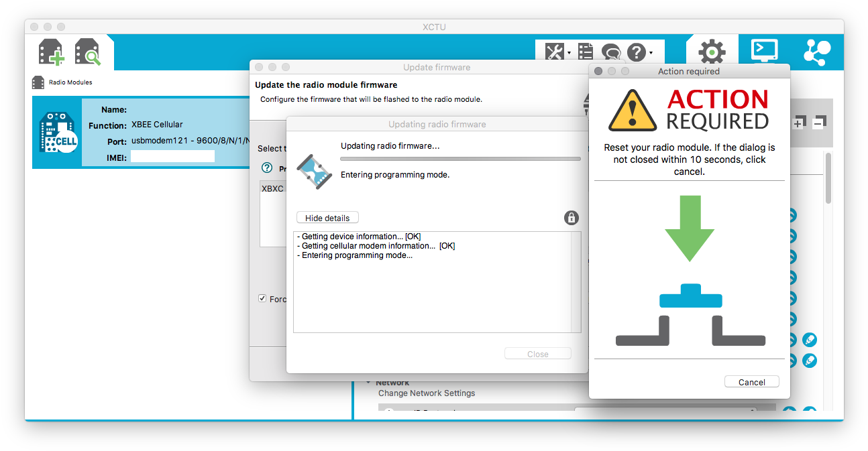Collapse the Network settings section
868x451 pixels.
[x=368, y=383]
